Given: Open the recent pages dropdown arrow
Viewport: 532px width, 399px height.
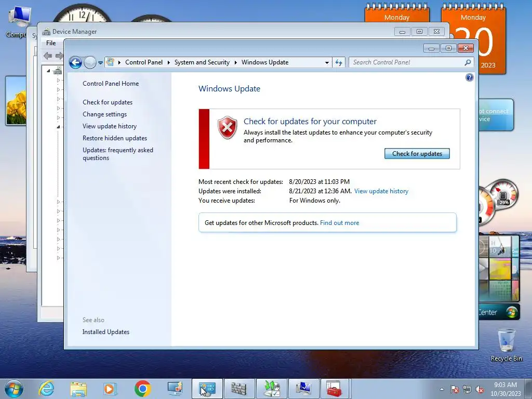Looking at the screenshot, I should point(100,63).
